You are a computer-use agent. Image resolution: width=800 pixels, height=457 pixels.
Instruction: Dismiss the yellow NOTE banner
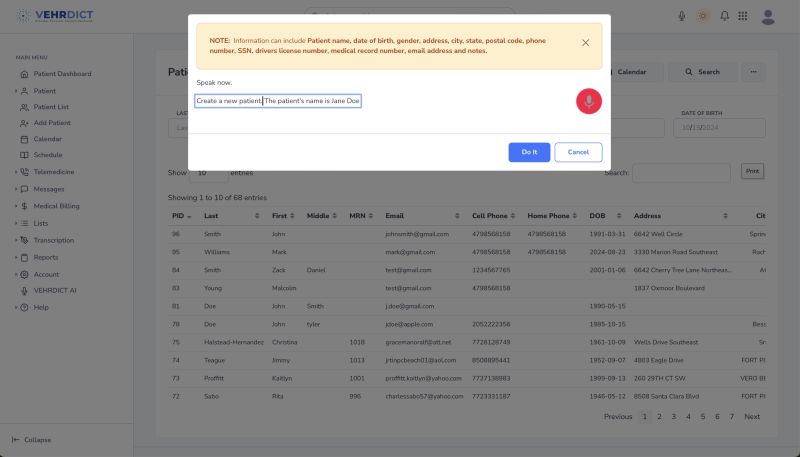585,43
